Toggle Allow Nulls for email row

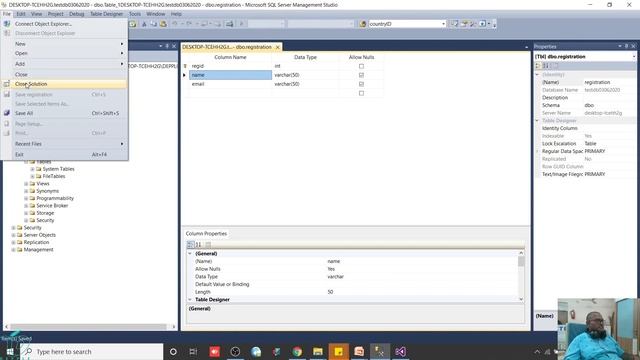point(361,84)
